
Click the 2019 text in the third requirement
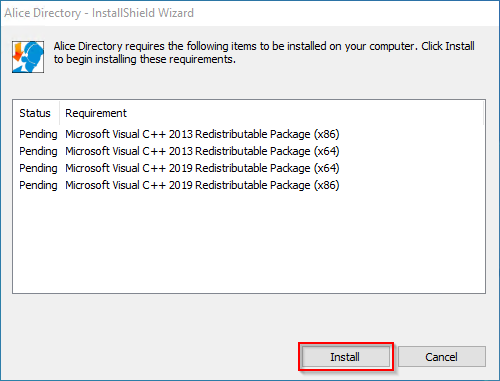pyautogui.click(x=181, y=168)
